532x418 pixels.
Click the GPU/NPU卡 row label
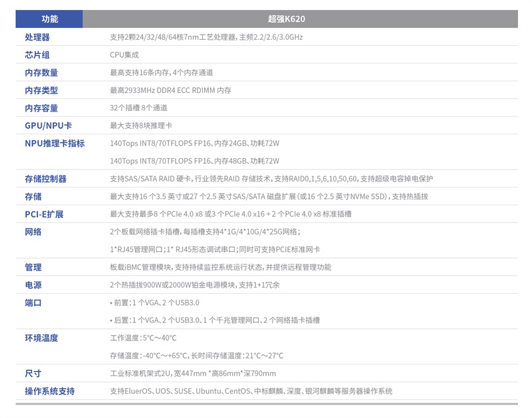(x=48, y=126)
